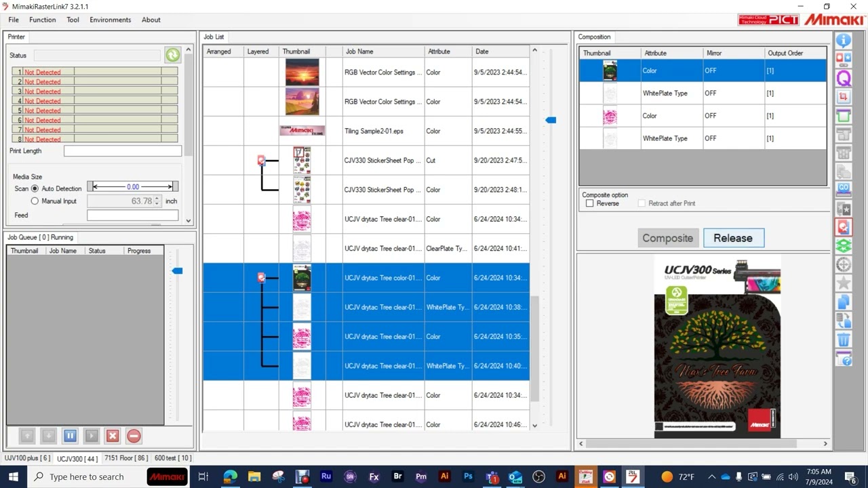Open Microsoft Edge from the taskbar

(x=231, y=476)
